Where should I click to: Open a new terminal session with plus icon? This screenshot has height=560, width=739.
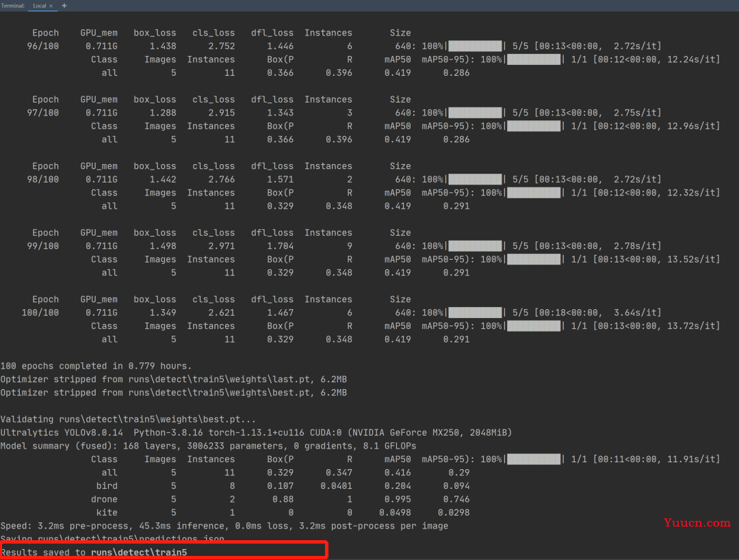click(x=64, y=5)
